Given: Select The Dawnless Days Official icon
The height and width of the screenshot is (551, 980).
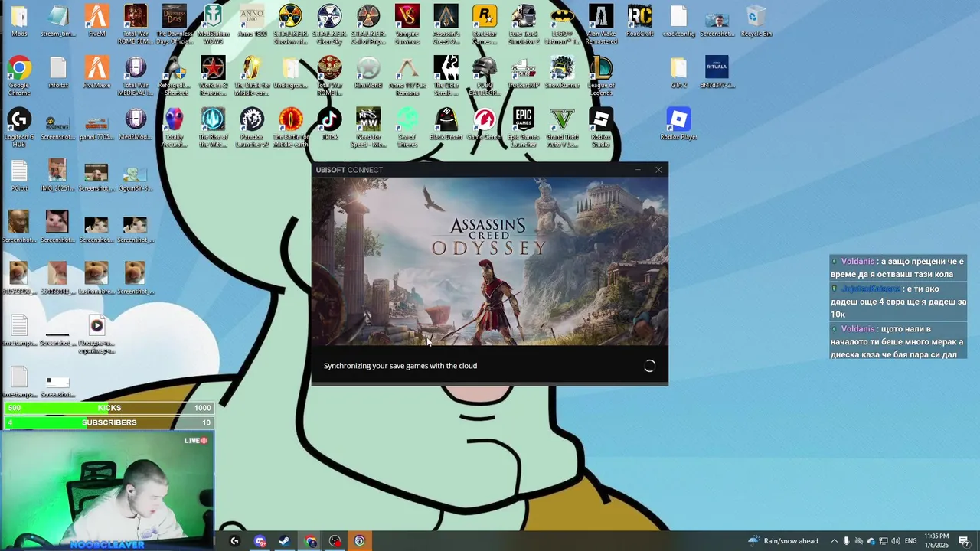Looking at the screenshot, I should 175,24.
